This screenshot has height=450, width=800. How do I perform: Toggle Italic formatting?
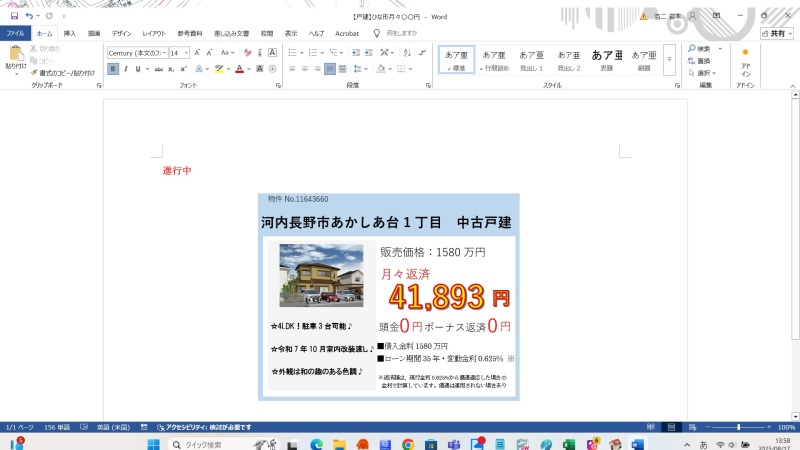coord(127,69)
